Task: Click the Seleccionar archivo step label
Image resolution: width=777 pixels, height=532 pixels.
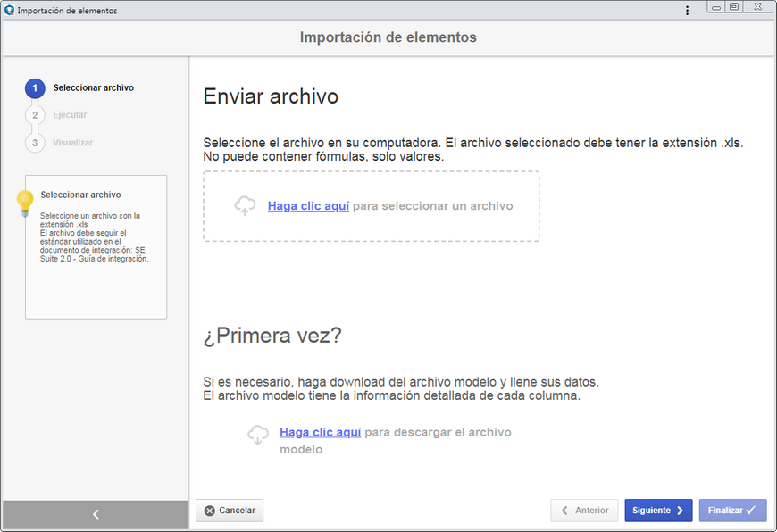Action: click(x=94, y=87)
